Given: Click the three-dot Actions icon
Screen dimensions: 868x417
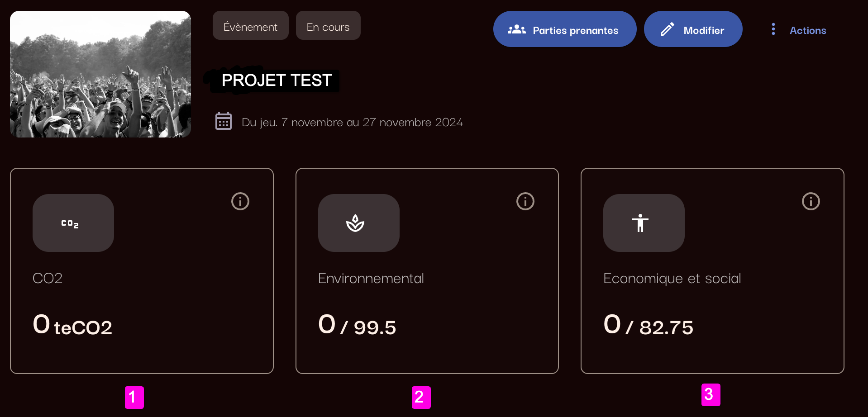Looking at the screenshot, I should pos(773,29).
